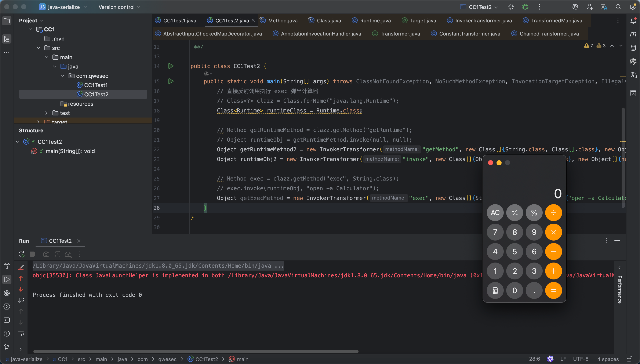Rerun CC1Test2 in the Run panel
The width and height of the screenshot is (640, 364).
coord(21,254)
